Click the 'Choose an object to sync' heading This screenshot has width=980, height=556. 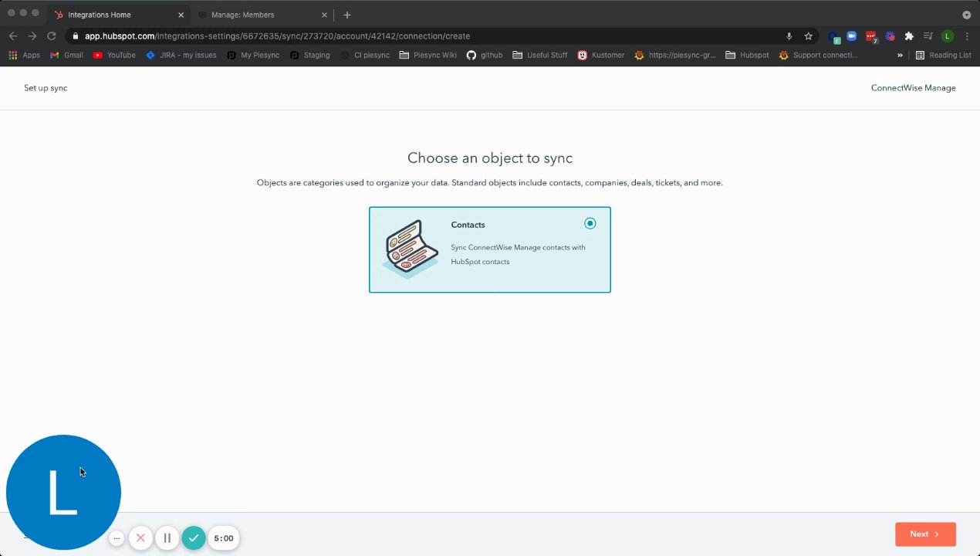point(490,158)
